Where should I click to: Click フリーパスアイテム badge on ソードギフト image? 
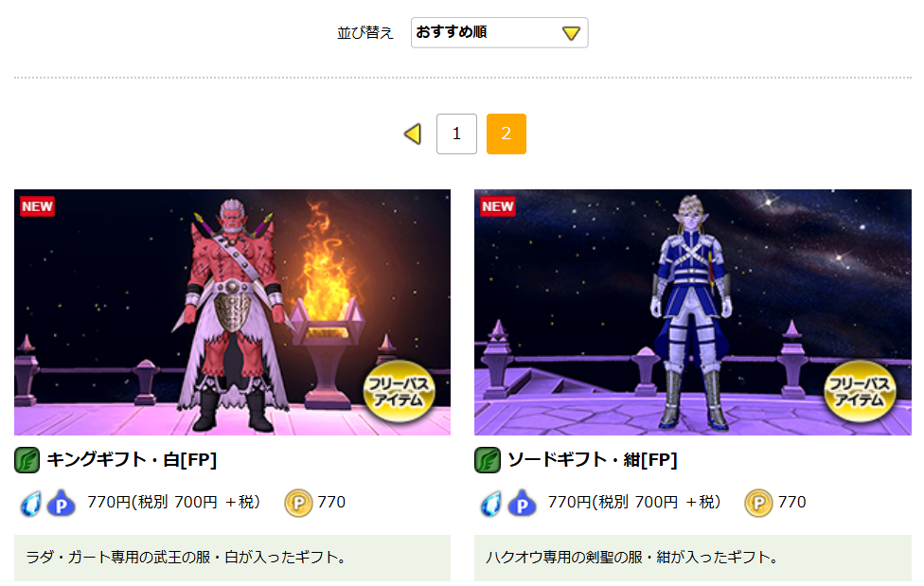(x=860, y=391)
